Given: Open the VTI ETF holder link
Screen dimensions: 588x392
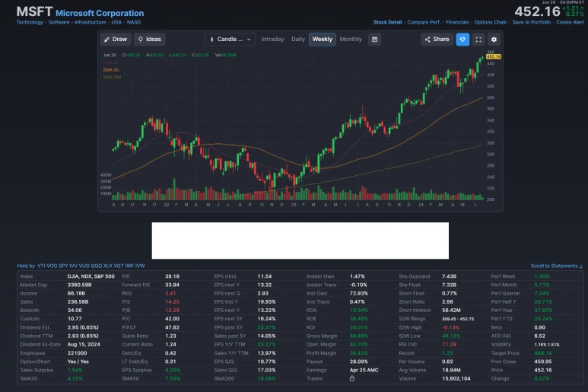Looking at the screenshot, I should click(x=41, y=266).
